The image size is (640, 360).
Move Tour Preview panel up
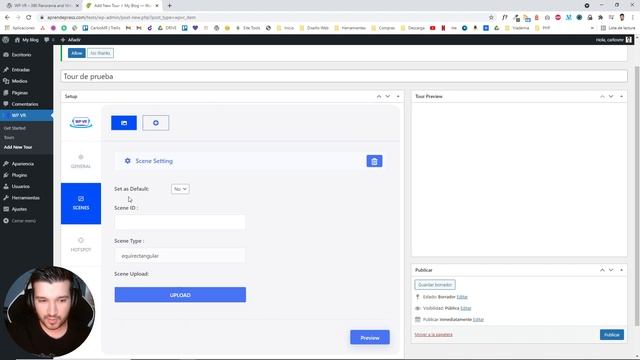[x=602, y=96]
